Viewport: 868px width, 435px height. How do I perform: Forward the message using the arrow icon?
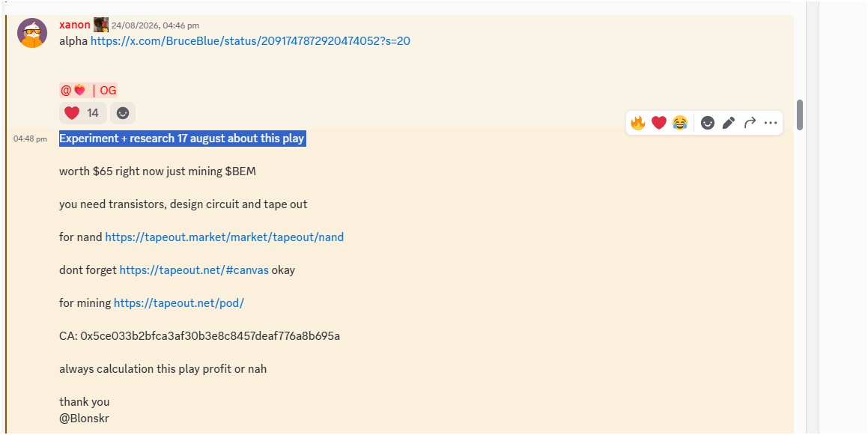[x=750, y=123]
